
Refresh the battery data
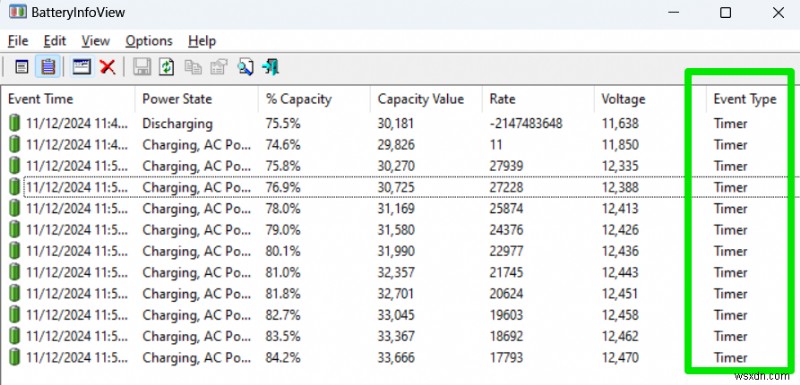tap(167, 67)
